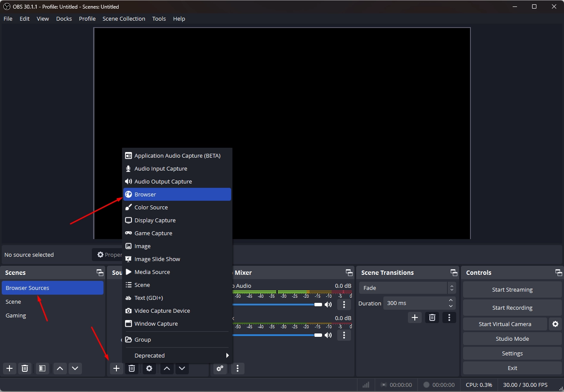
Task: Select Audio Output Capture source
Action: [177, 181]
